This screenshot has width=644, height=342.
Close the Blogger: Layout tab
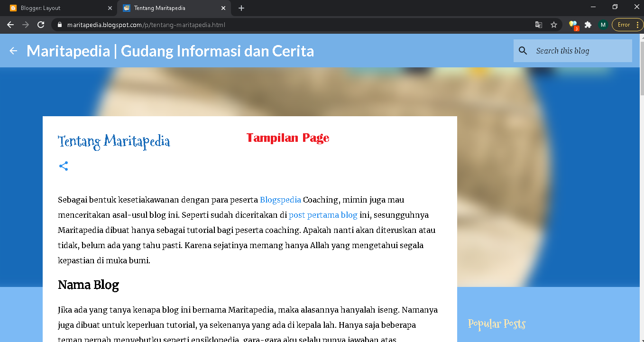[x=110, y=8]
